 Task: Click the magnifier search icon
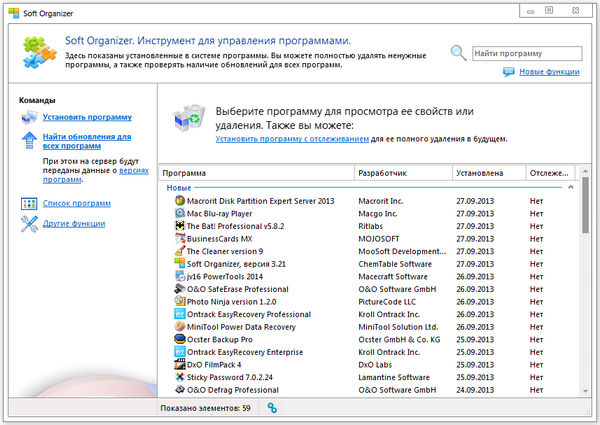[457, 53]
